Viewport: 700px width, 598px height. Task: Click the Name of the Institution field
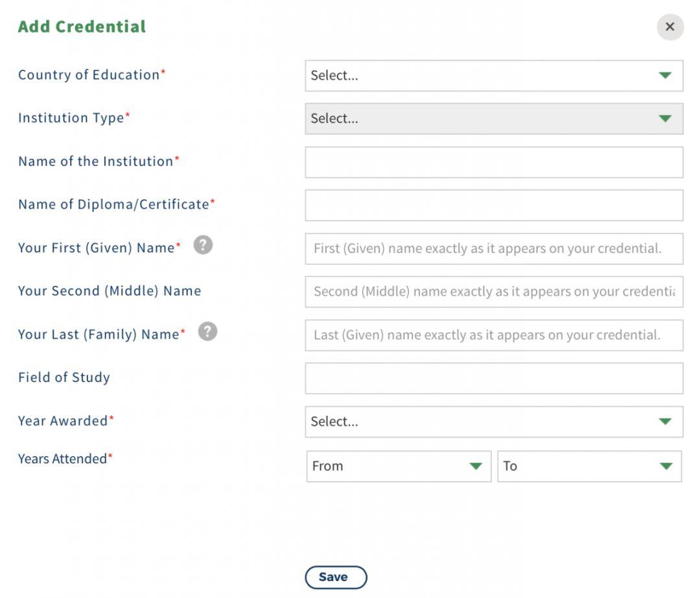pyautogui.click(x=494, y=162)
